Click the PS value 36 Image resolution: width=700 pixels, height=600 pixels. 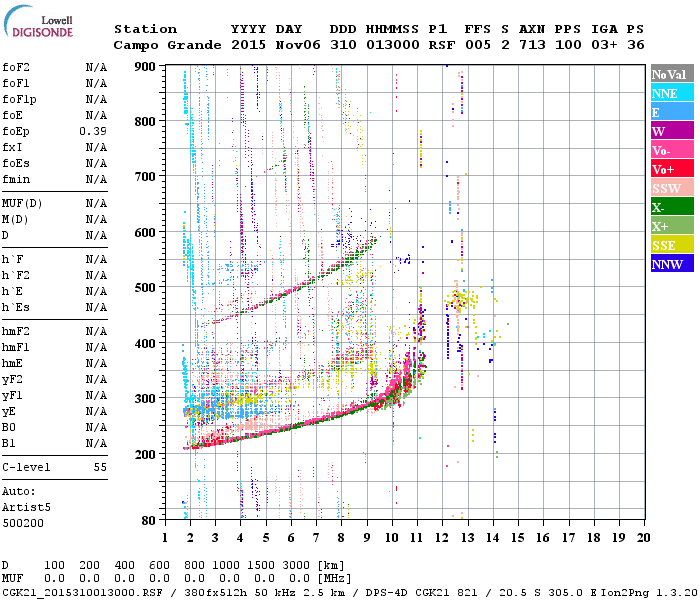(636, 45)
